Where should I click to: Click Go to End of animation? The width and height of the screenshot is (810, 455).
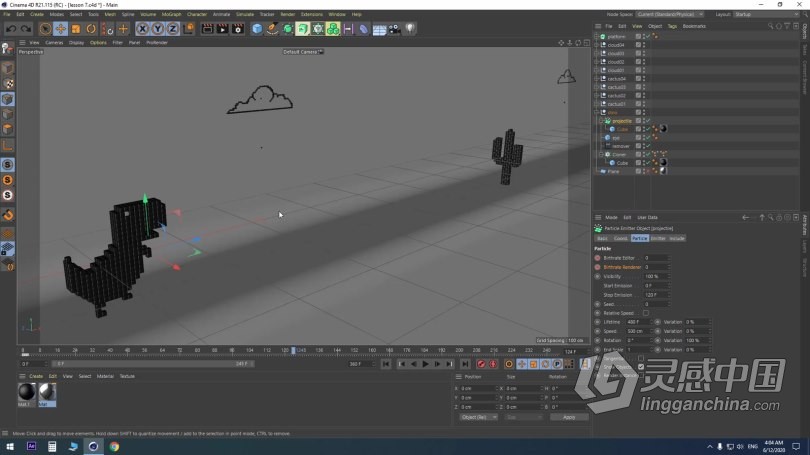click(x=465, y=364)
